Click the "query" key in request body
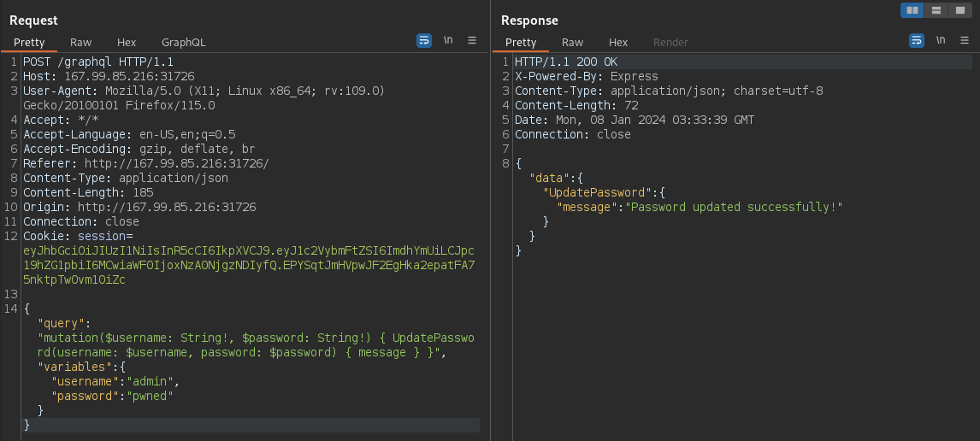980x441 pixels. 62,323
